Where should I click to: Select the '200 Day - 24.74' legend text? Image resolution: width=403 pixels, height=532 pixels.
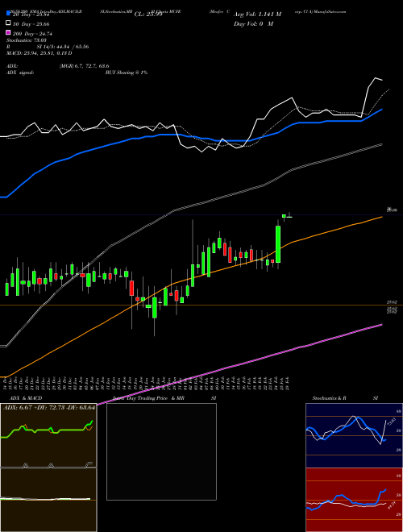(32, 34)
